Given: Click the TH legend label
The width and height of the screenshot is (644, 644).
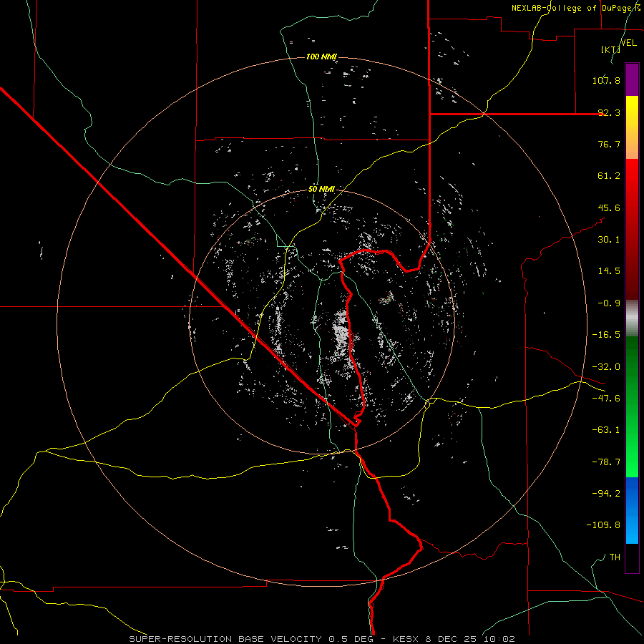Looking at the screenshot, I should pos(615,557).
